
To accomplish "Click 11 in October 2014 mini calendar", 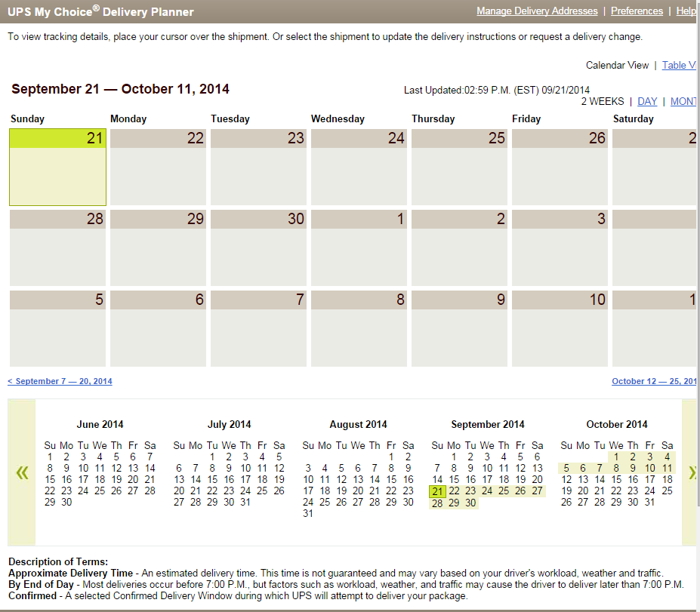I will 667,469.
